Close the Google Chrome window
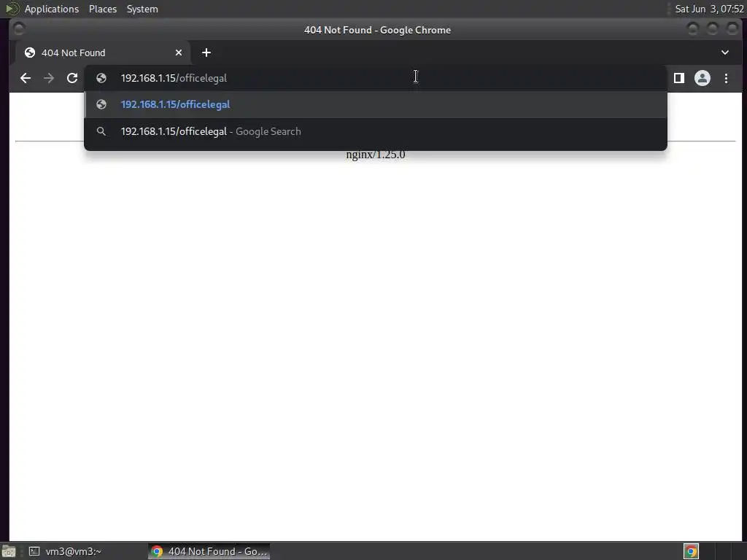The image size is (747, 560). click(x=732, y=29)
